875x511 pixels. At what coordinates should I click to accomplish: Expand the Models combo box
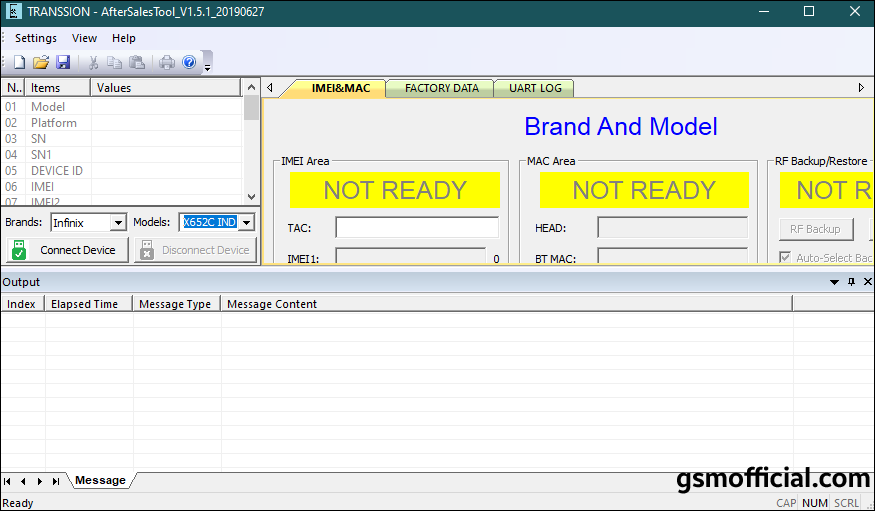point(246,222)
